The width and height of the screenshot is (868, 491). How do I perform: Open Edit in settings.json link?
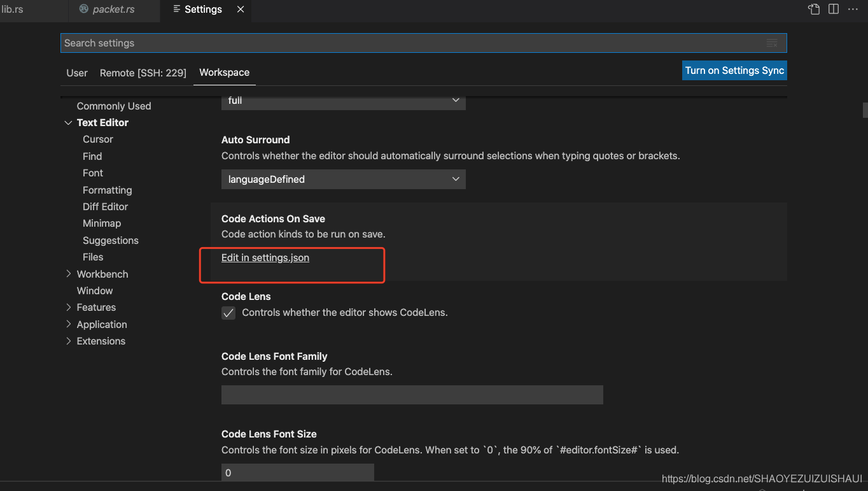(265, 257)
